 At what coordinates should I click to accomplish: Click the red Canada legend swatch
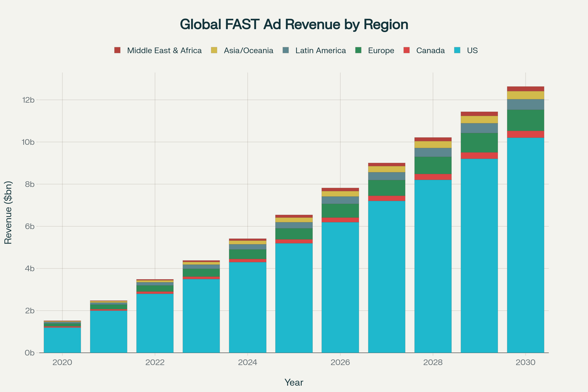(x=406, y=50)
